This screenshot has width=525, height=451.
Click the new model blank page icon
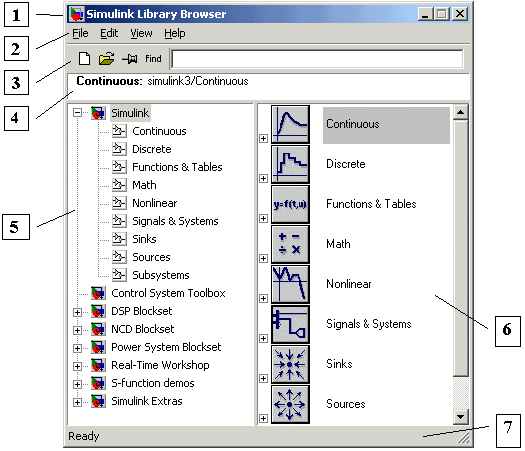[84, 59]
